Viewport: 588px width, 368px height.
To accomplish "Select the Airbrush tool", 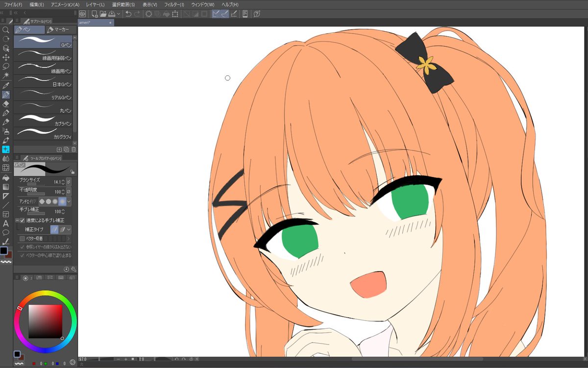I will (6, 131).
